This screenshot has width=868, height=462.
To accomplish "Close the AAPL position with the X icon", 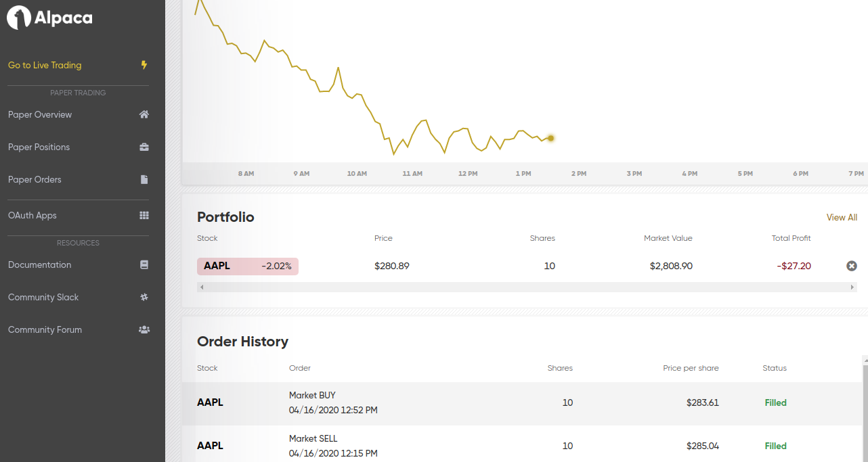I will 852,266.
